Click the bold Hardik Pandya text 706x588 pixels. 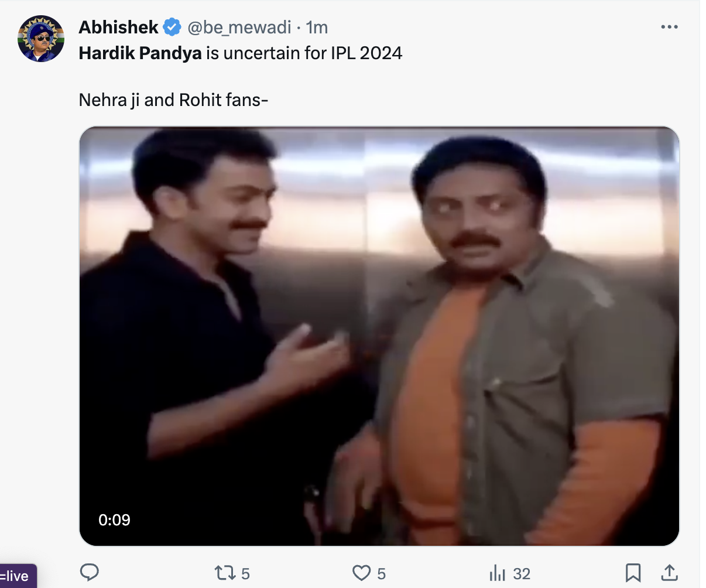[140, 53]
